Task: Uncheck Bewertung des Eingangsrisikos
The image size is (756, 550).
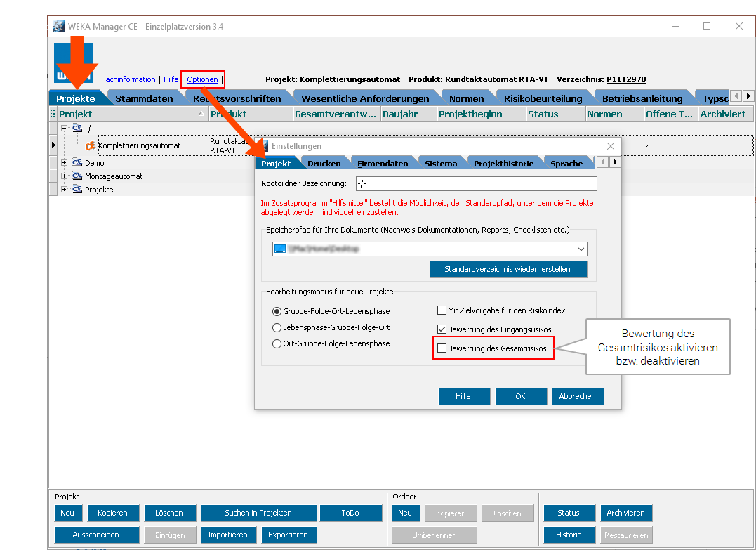Action: (442, 329)
